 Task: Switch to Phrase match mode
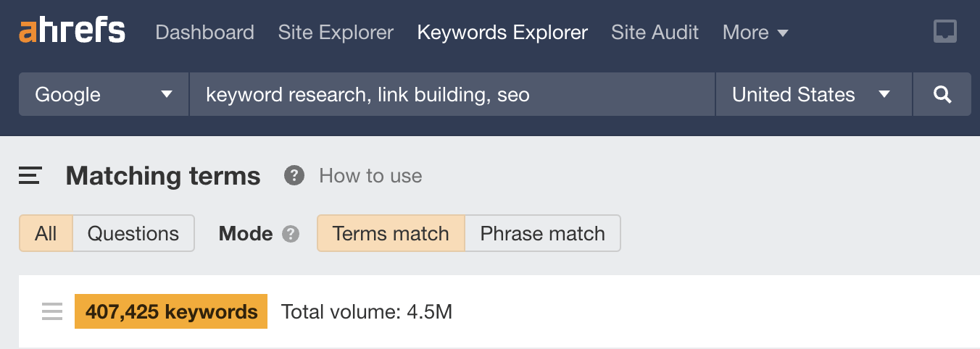pos(542,233)
